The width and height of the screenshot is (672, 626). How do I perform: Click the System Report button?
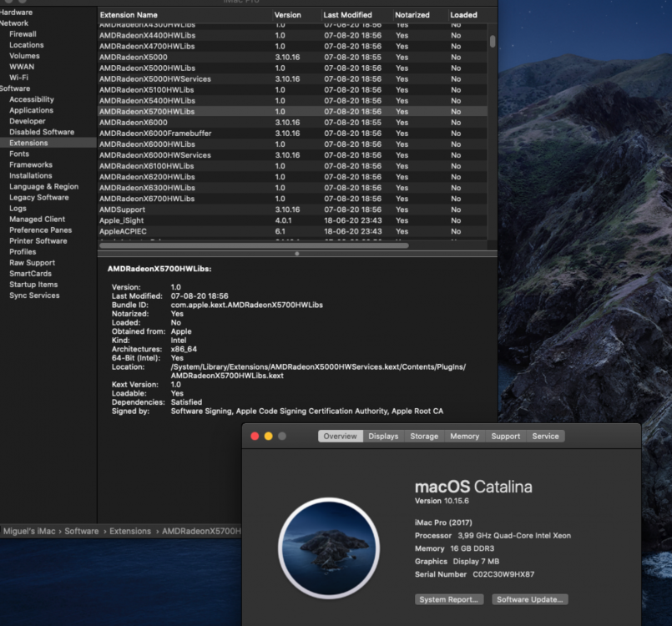449,599
